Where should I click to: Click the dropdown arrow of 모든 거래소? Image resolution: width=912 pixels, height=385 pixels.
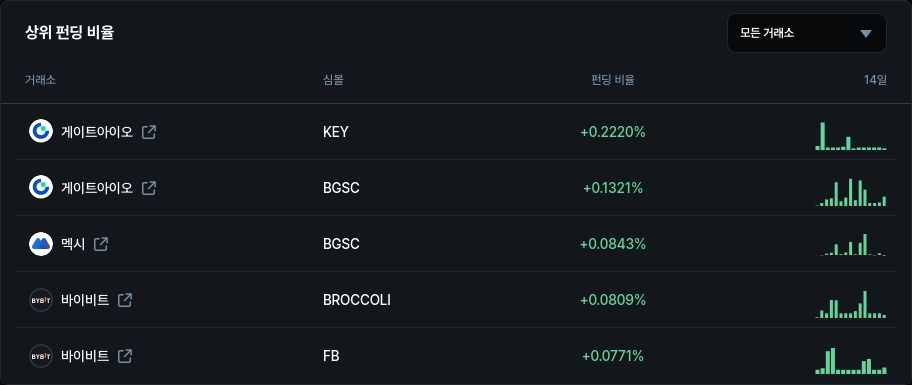[866, 34]
